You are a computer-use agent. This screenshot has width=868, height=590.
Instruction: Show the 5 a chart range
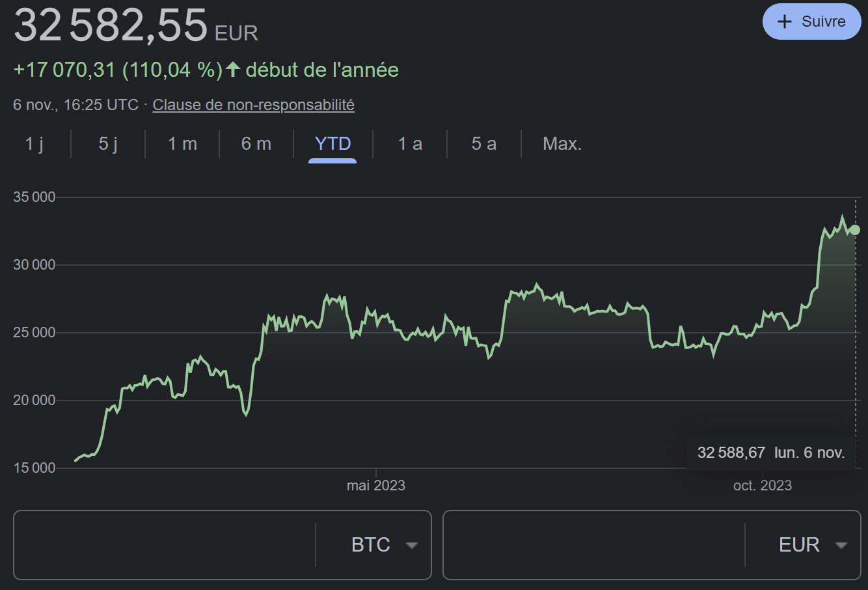click(484, 144)
